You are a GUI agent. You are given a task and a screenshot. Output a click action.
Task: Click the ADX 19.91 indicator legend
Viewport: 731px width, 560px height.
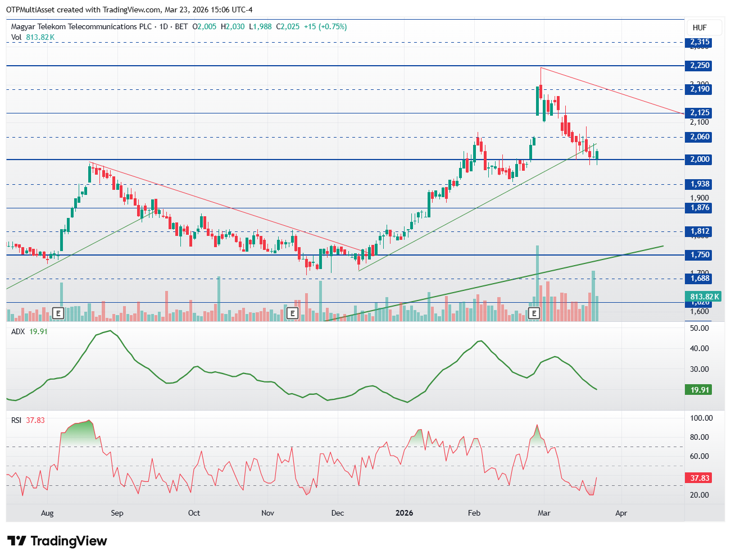pyautogui.click(x=29, y=331)
